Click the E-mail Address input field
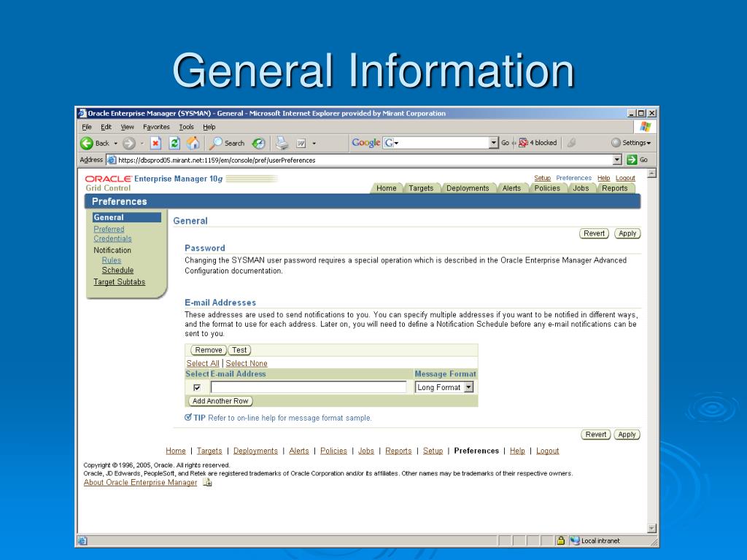Viewport: 747px width, 560px height. click(x=309, y=387)
